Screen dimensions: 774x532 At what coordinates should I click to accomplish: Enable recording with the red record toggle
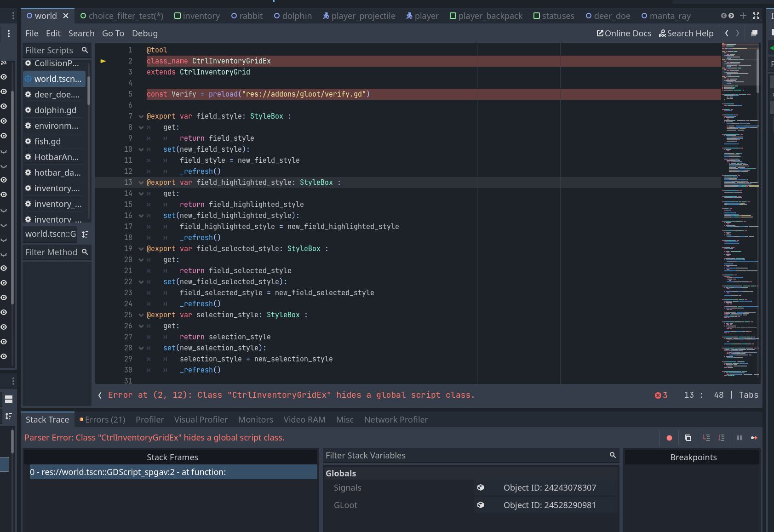coord(669,438)
